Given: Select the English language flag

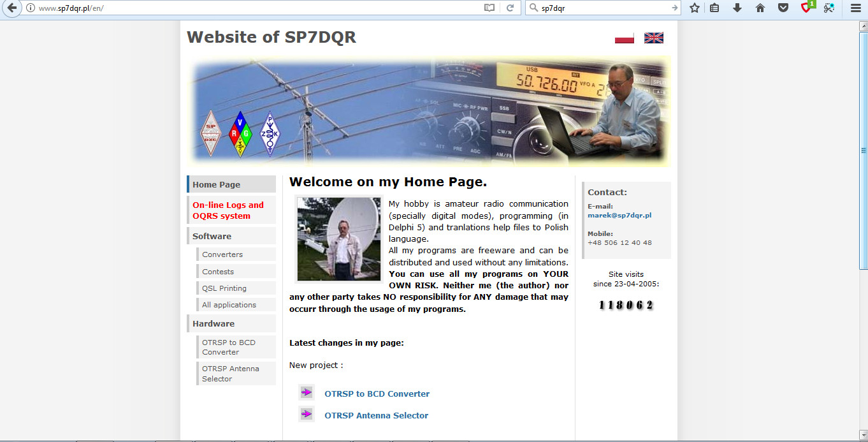Looking at the screenshot, I should (x=653, y=37).
